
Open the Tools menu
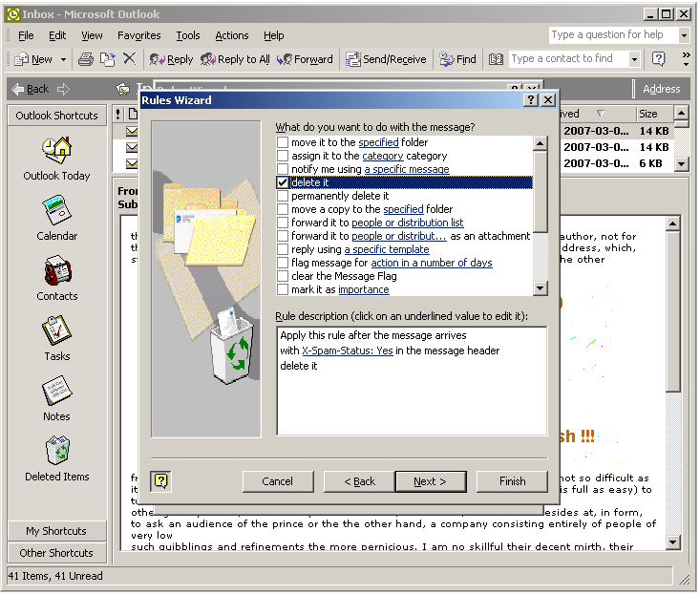(x=188, y=35)
